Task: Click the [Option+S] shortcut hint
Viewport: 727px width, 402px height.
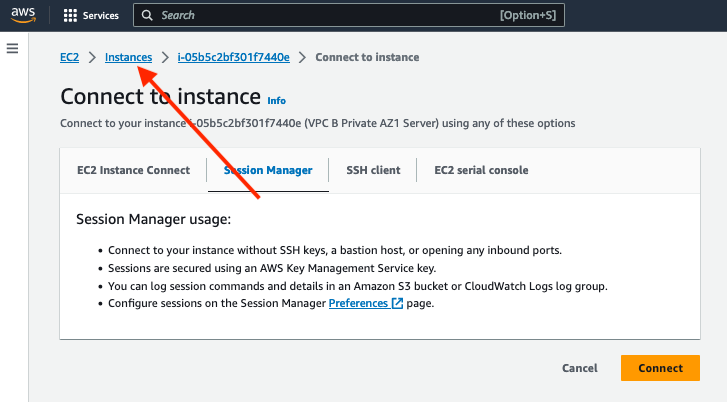Action: (528, 15)
